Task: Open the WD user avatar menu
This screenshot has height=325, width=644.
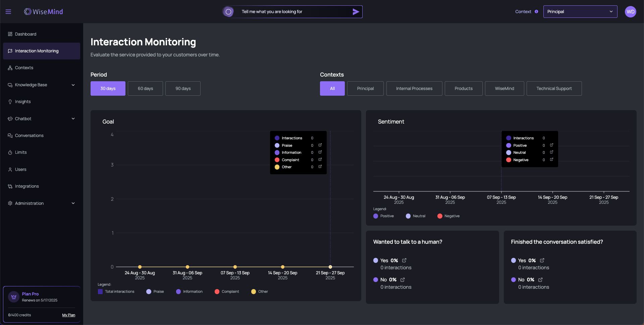Action: pos(630,12)
